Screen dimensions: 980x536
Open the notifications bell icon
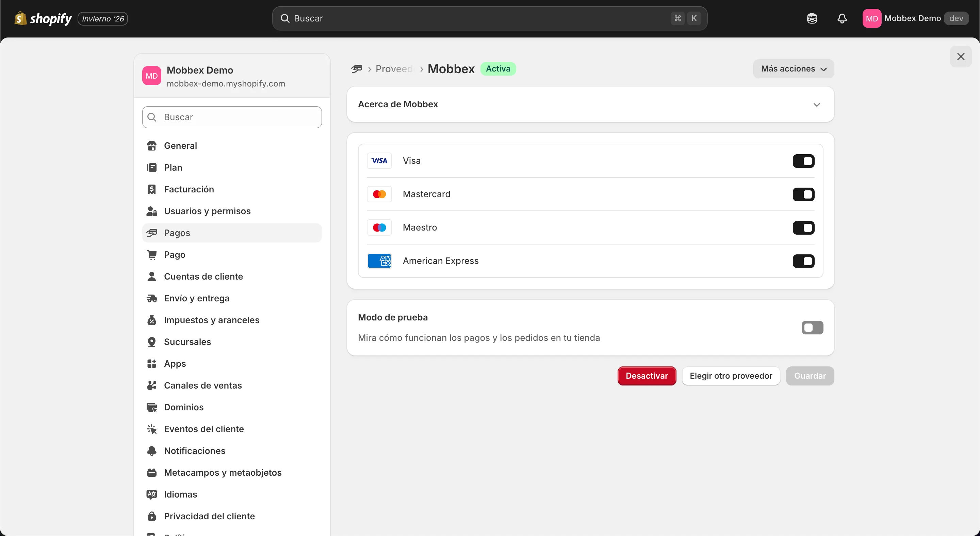[x=842, y=18]
